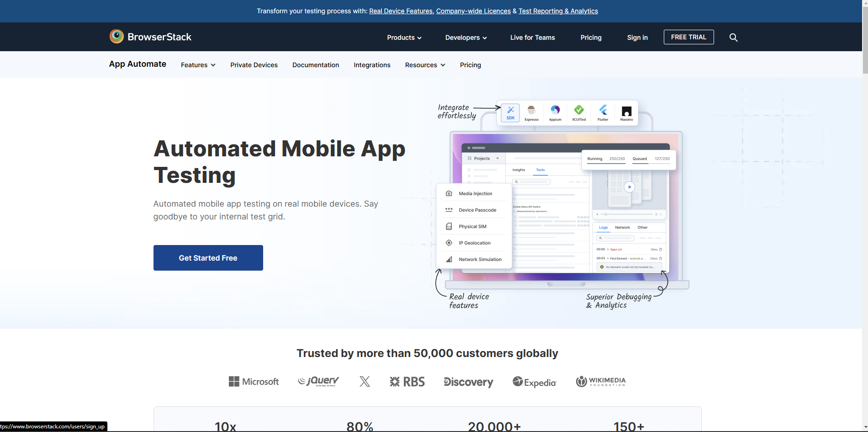868x432 pixels.
Task: Click the Expedia customer logo
Action: tap(534, 382)
